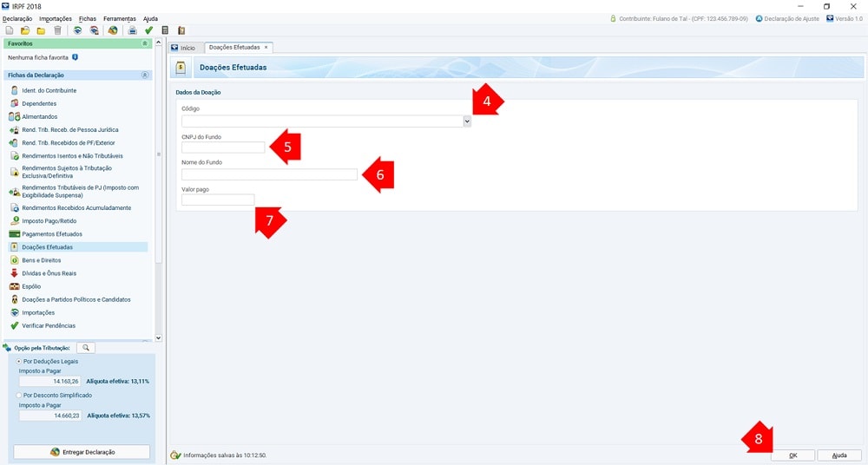The height and width of the screenshot is (465, 868).
Task: Collapse the Favoritos panel
Action: point(145,43)
